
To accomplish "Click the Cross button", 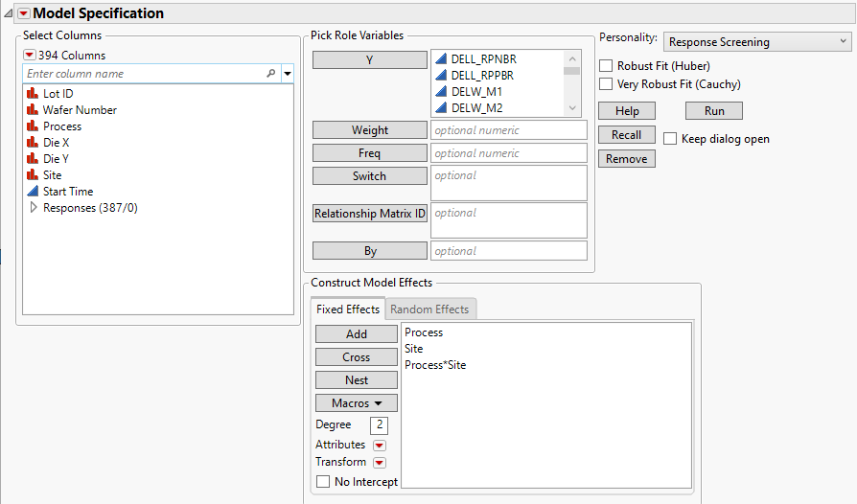I will click(357, 357).
